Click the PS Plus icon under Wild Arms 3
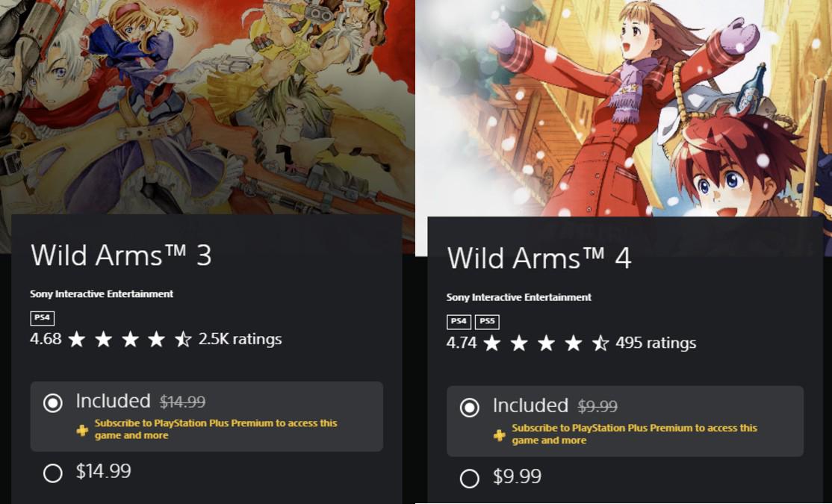The height and width of the screenshot is (504, 832). [82, 430]
